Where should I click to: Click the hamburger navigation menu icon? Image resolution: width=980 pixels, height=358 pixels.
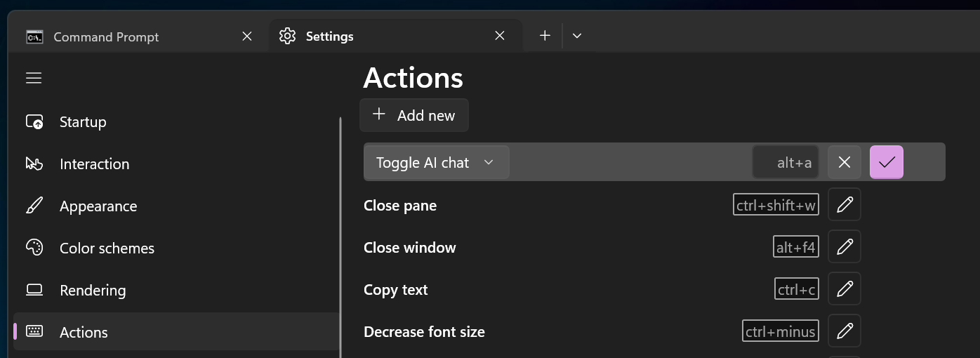coord(34,78)
